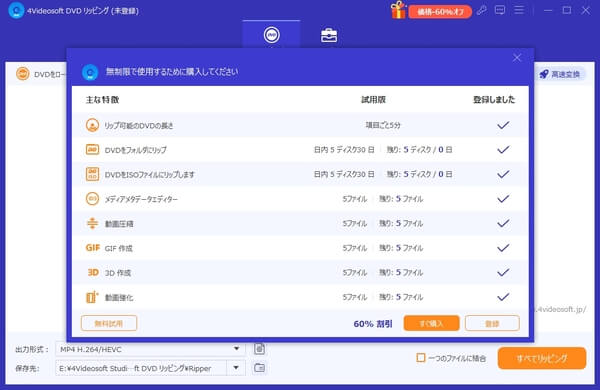This screenshot has height=390, width=600.
Task: Click the 試用版 column header
Action: pos(373,100)
